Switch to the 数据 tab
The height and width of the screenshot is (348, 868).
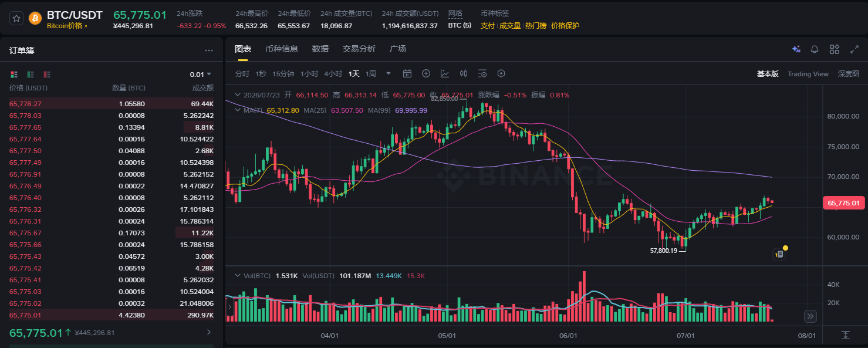coord(320,49)
